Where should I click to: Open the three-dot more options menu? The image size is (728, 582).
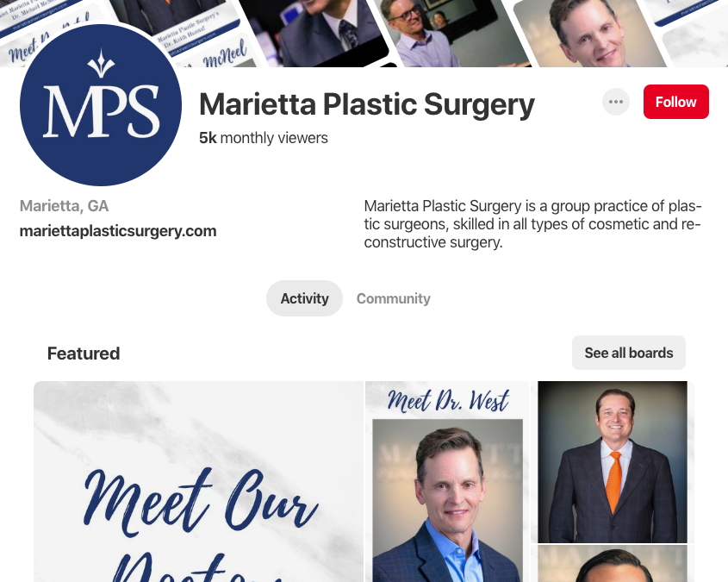click(x=616, y=102)
